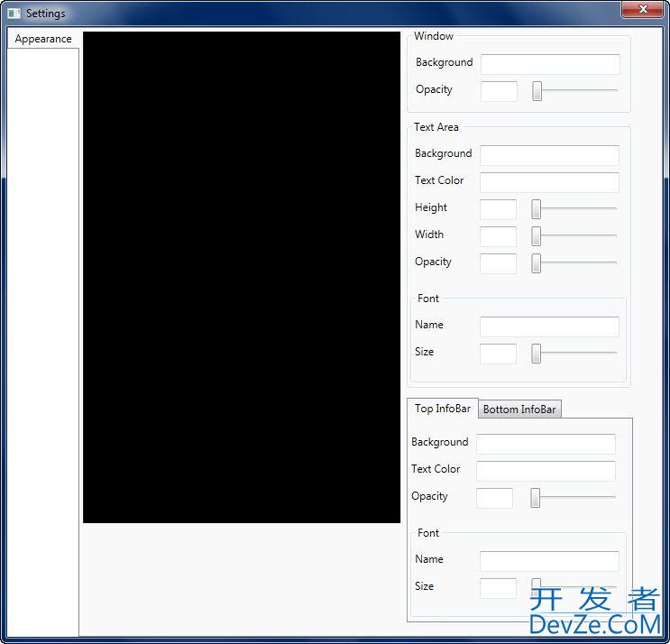Image resolution: width=670 pixels, height=644 pixels.
Task: Click the Text Area Width value box
Action: 498,236
